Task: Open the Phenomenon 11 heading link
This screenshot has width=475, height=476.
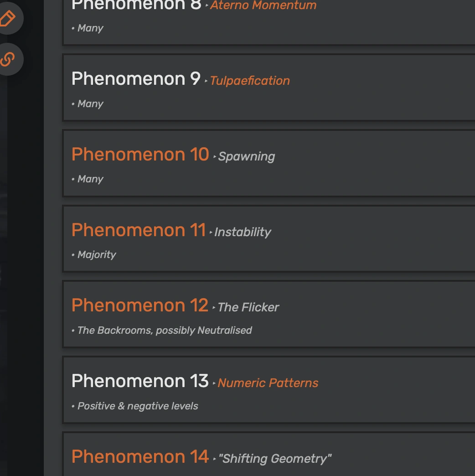Action: pos(139,230)
